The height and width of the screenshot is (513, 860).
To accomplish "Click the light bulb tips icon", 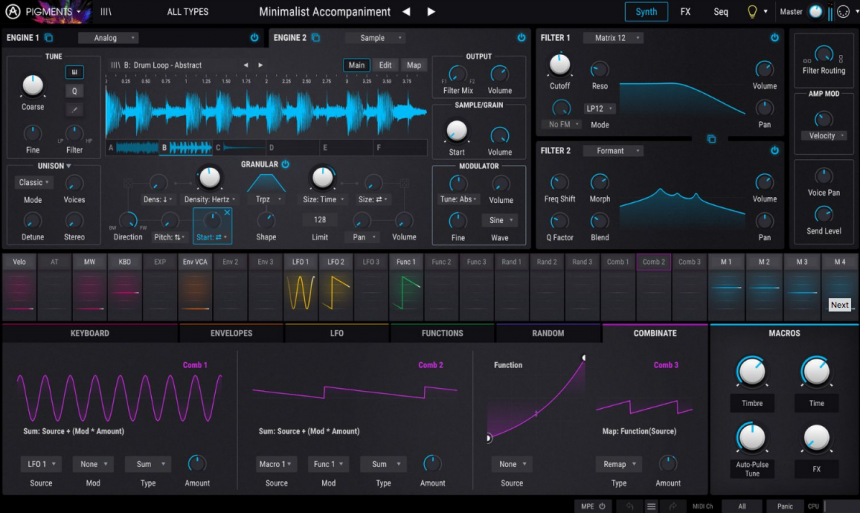I will click(752, 12).
